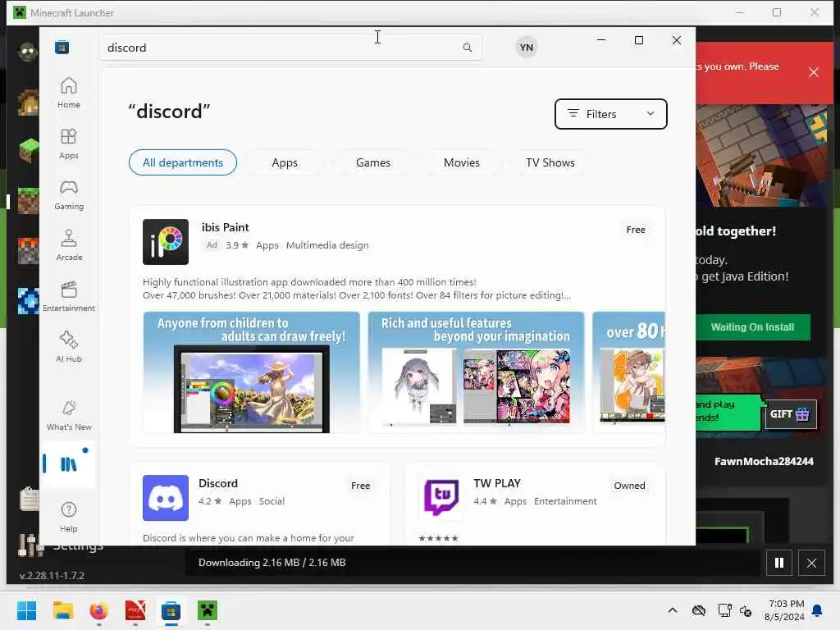Click the TW PLAY app icon
Screen dimensions: 840x630
pos(441,498)
